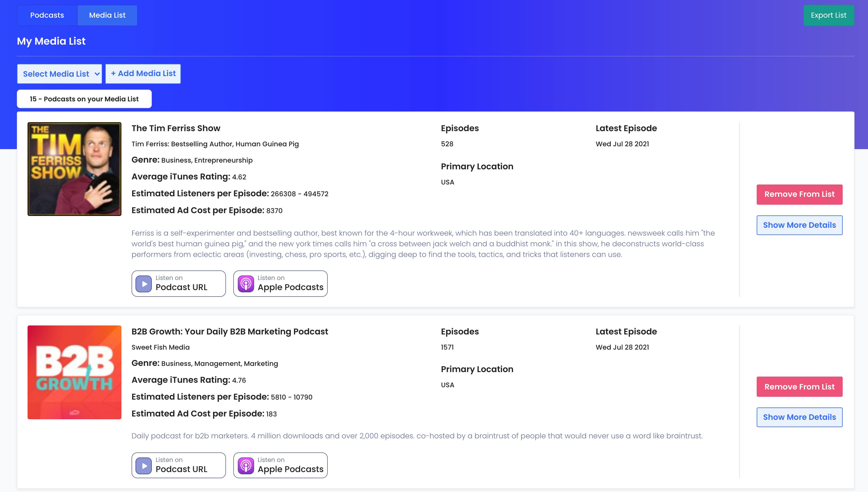Click the 4.62 average iTunes rating
This screenshot has height=492, width=868.
point(239,177)
